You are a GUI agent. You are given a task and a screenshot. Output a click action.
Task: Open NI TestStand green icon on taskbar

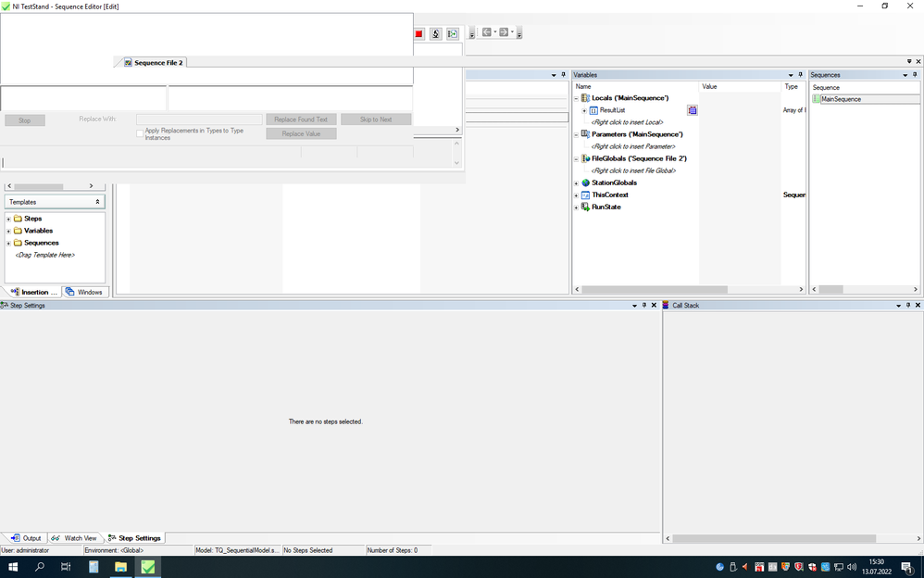(x=148, y=566)
